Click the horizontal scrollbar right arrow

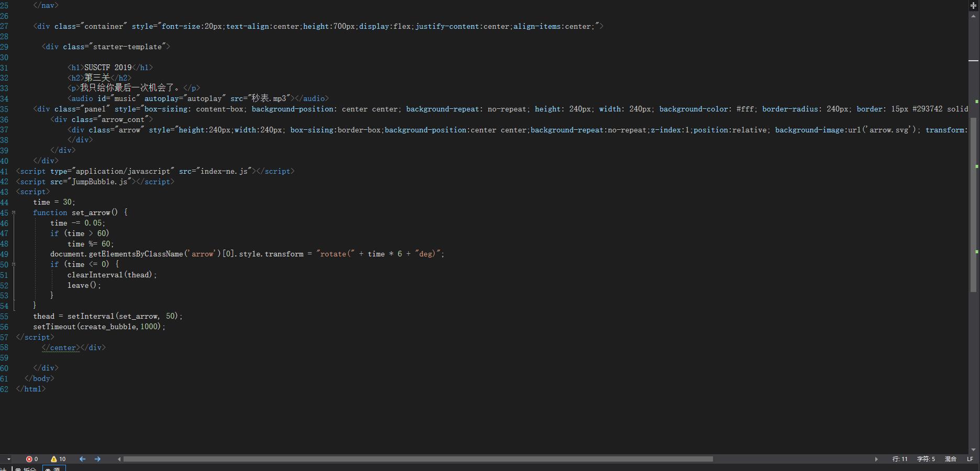click(876, 459)
